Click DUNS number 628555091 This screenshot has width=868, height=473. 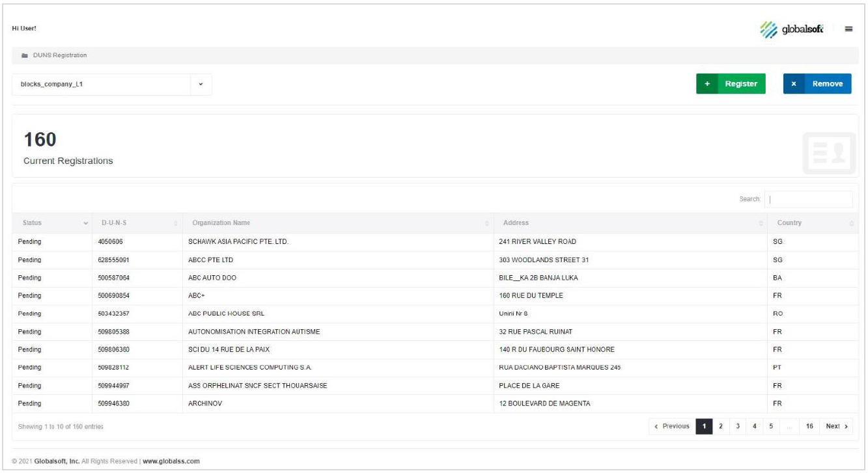click(113, 260)
